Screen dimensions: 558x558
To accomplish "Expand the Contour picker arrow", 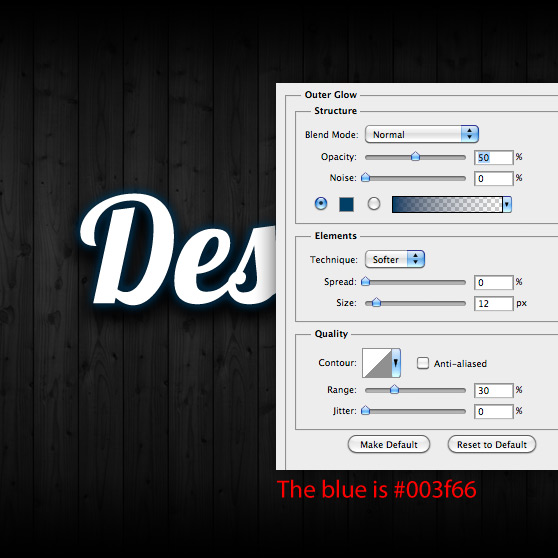I will (396, 363).
